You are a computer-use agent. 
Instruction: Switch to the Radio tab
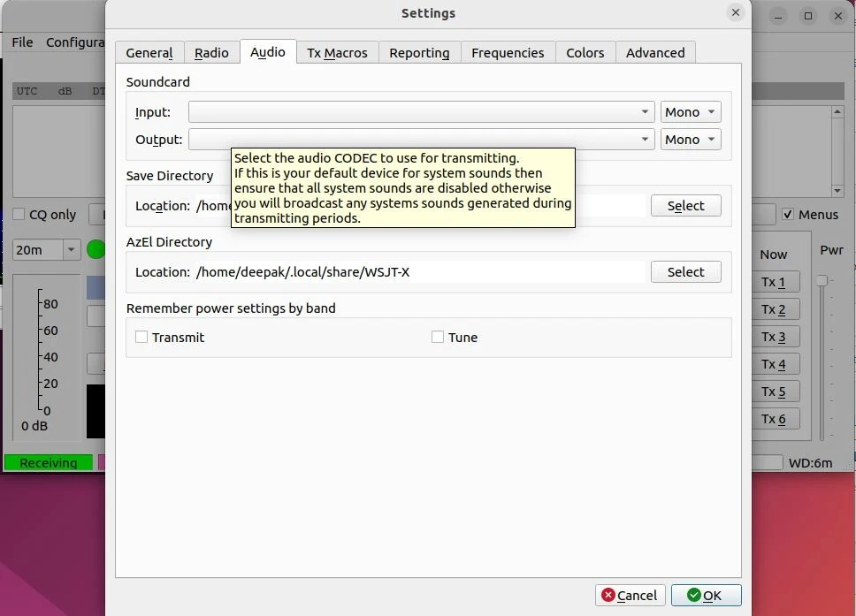tap(211, 53)
